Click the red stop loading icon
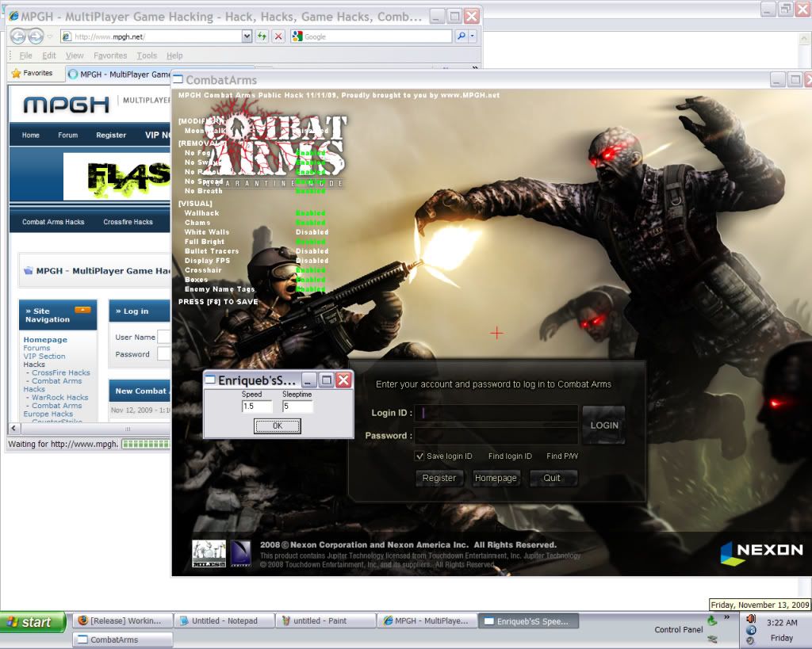The image size is (812, 649). tap(278, 36)
